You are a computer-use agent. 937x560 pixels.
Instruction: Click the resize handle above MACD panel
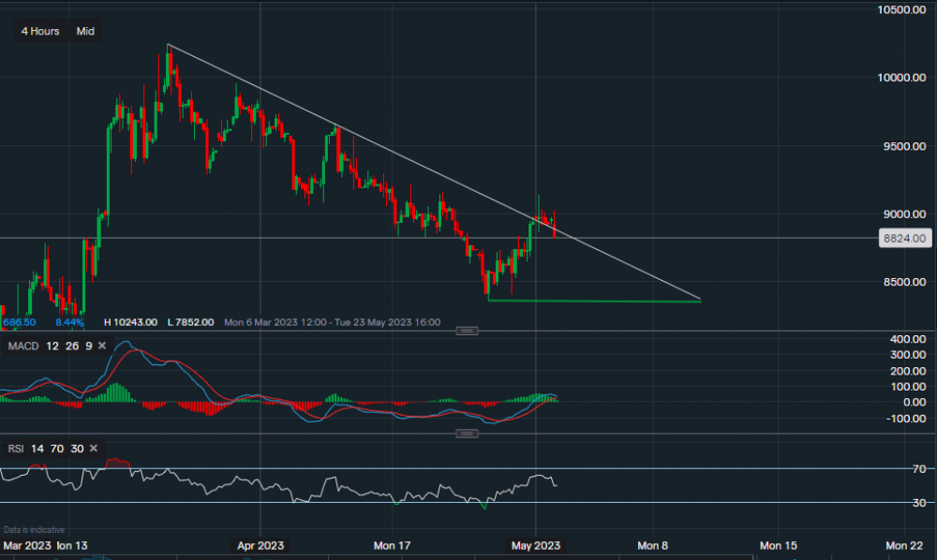[x=467, y=331]
